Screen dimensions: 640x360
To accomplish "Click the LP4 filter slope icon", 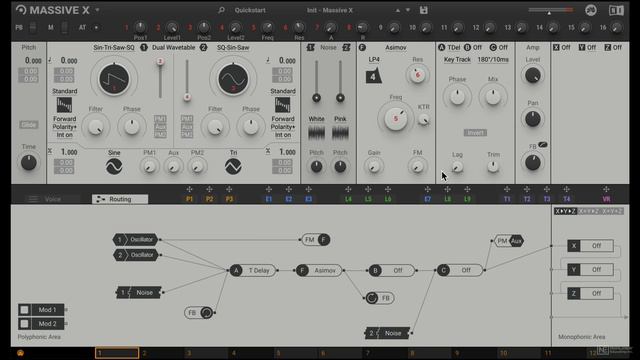I will (x=373, y=76).
